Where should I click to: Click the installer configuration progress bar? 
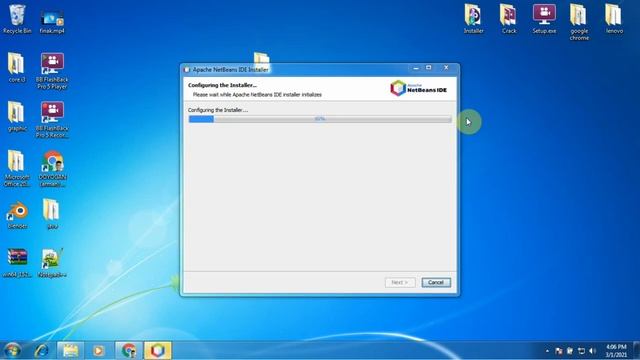pyautogui.click(x=320, y=119)
